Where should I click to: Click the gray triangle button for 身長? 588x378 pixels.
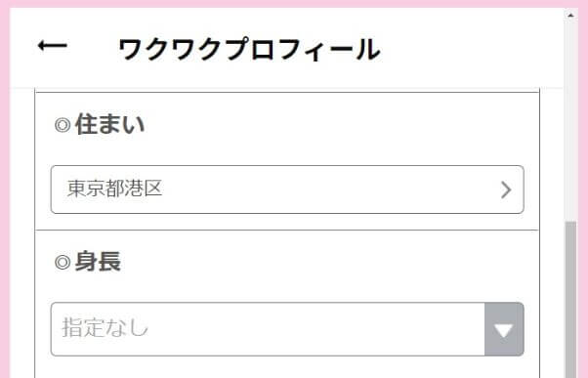coord(504,329)
